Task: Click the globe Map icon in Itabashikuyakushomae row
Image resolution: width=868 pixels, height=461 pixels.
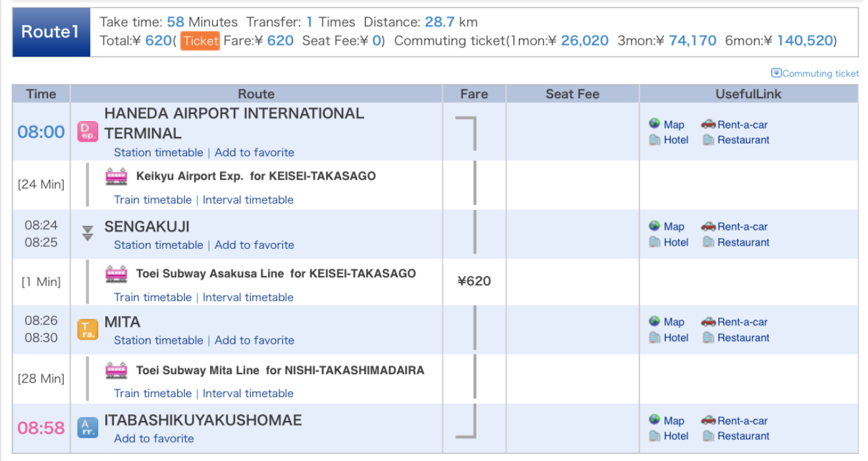Action: [x=655, y=420]
